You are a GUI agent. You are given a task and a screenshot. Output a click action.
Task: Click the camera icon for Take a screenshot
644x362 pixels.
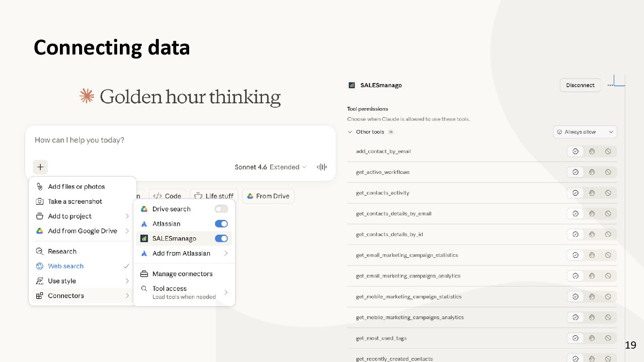pos(39,202)
